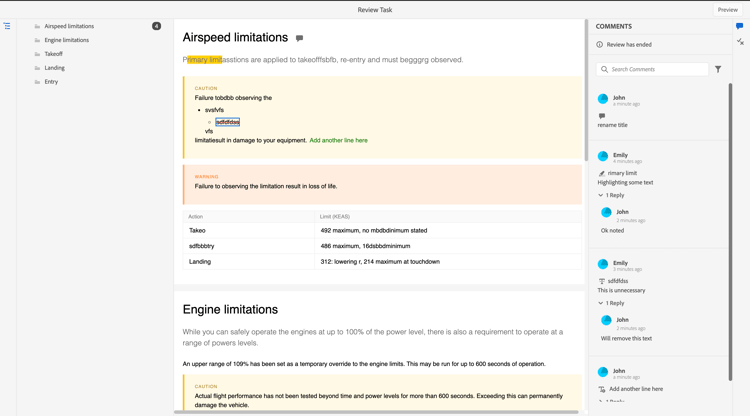The height and width of the screenshot is (416, 750).
Task: Go to the Landing topic
Action: coord(55,68)
